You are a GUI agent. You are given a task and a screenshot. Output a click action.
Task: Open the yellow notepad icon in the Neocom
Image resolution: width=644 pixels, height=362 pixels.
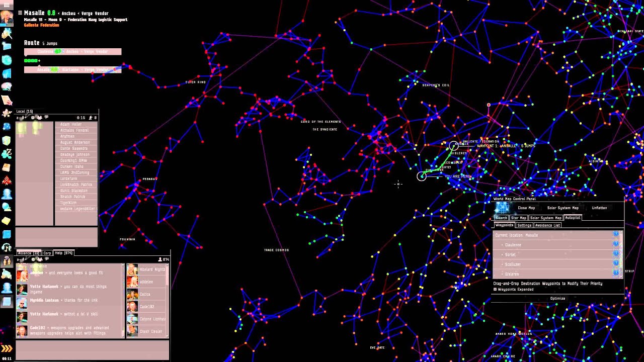pyautogui.click(x=7, y=221)
